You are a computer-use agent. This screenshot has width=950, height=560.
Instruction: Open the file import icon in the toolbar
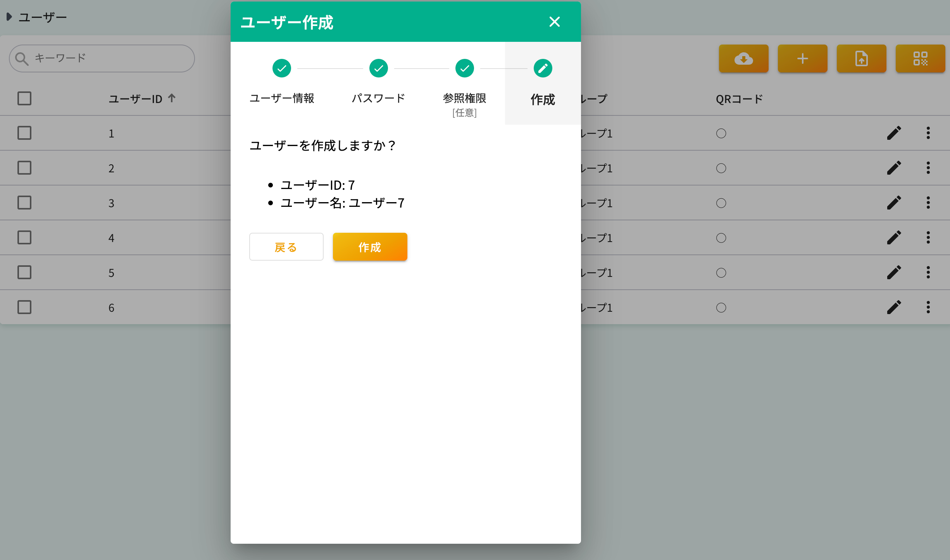(861, 59)
